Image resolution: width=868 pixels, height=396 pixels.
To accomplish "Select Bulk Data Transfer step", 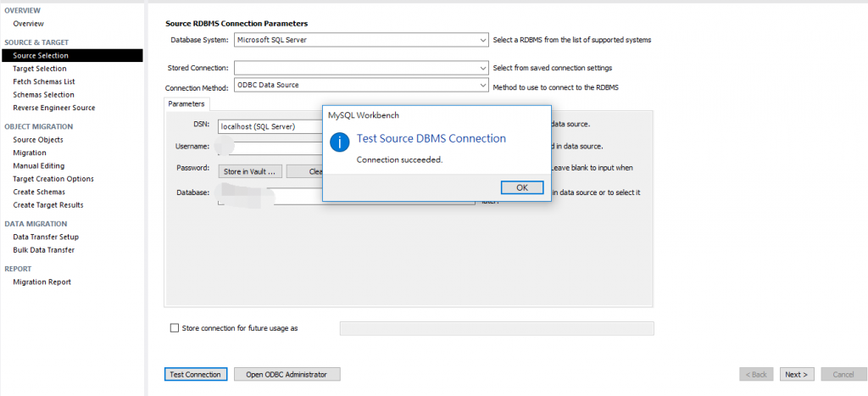I will 44,250.
